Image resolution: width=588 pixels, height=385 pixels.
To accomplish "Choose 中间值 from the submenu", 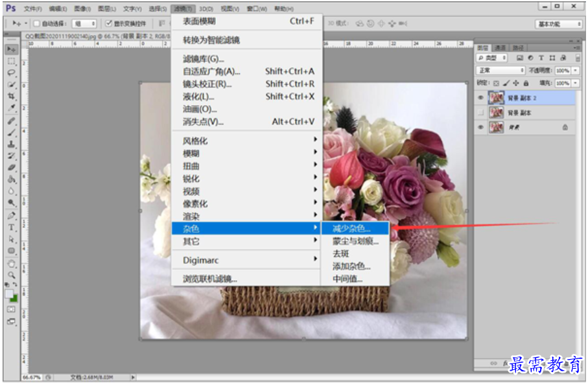I will pyautogui.click(x=355, y=279).
